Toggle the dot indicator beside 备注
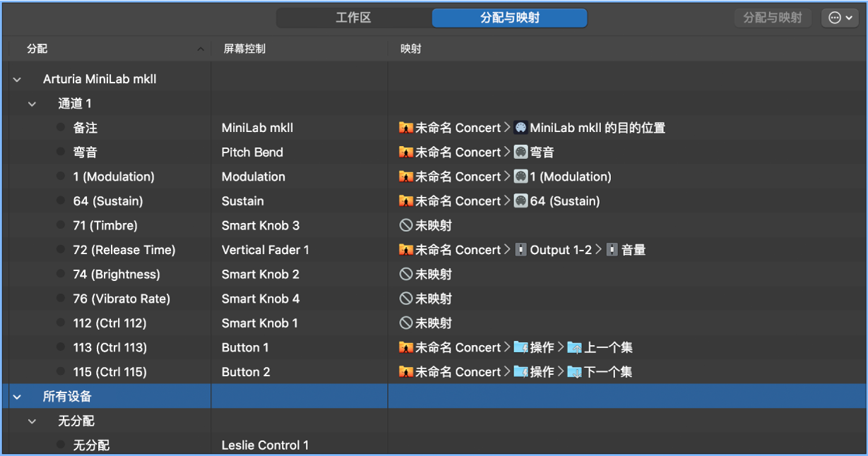 61,128
